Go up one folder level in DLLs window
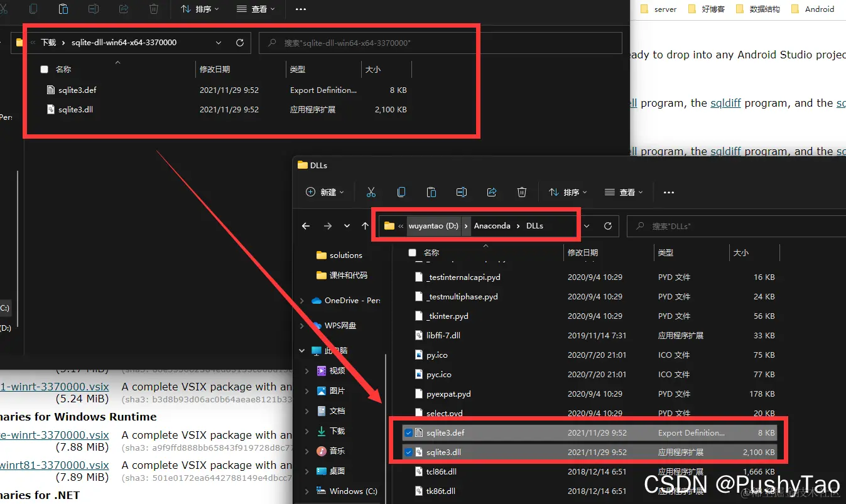 tap(365, 226)
